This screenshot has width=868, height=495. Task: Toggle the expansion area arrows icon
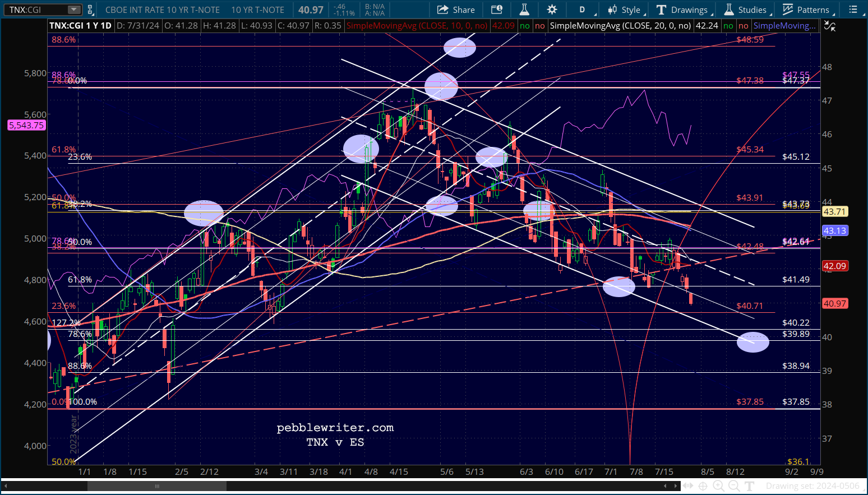pos(688,486)
